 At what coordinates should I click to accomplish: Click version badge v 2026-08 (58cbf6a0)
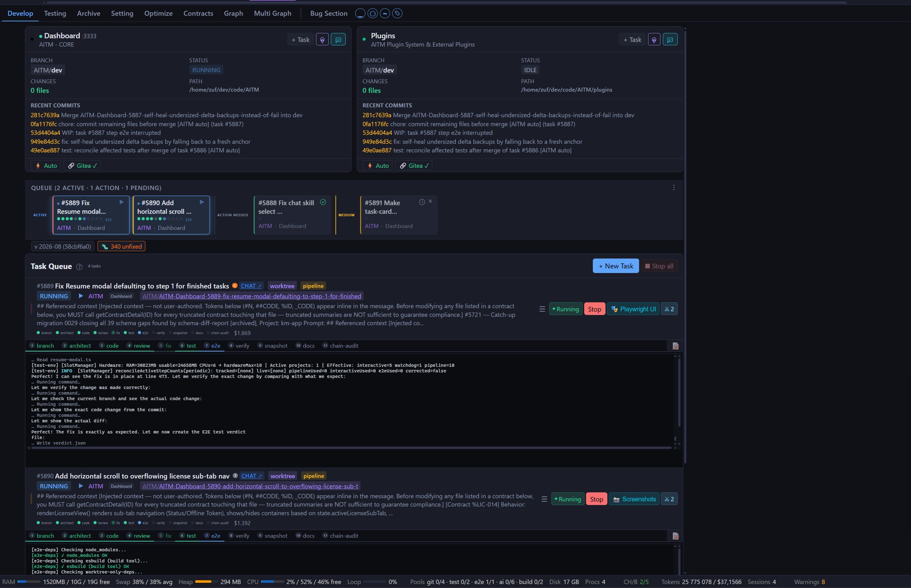[63, 246]
